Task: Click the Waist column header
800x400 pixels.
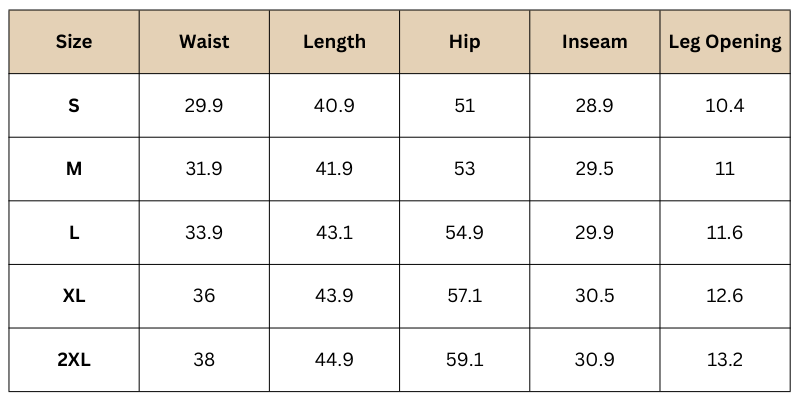Action: [204, 42]
